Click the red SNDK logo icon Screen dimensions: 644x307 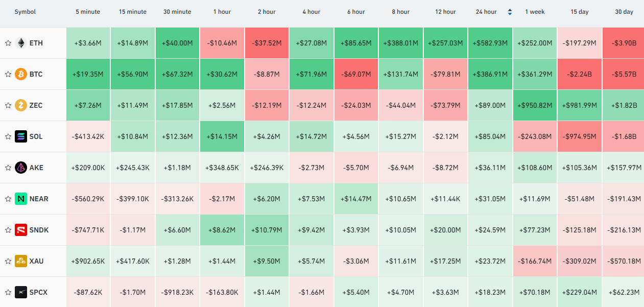(21, 230)
